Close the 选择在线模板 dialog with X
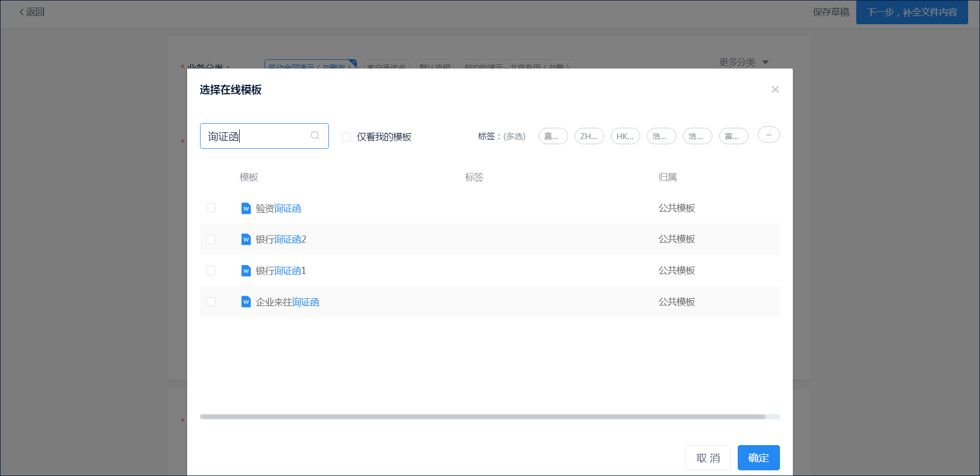980x476 pixels. click(x=775, y=90)
